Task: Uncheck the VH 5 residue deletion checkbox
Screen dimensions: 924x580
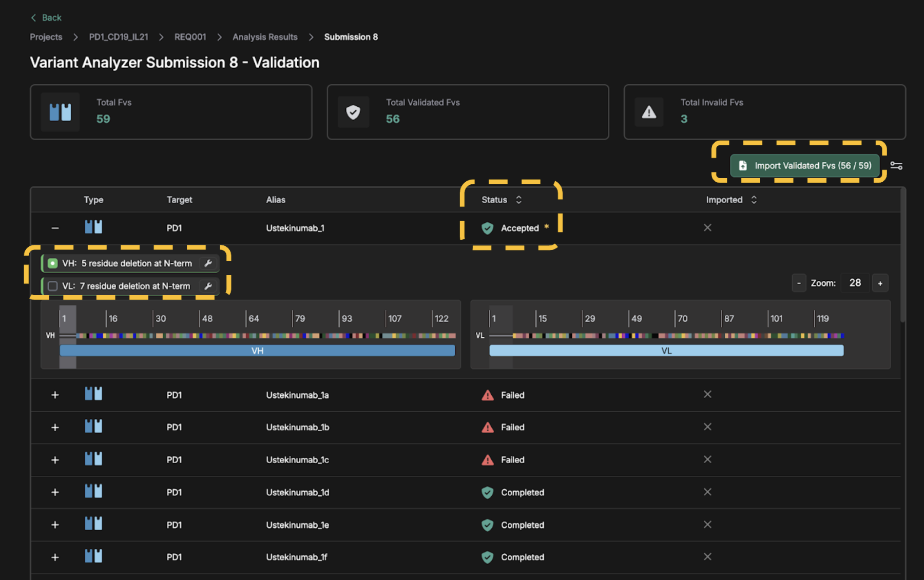Action: click(52, 263)
